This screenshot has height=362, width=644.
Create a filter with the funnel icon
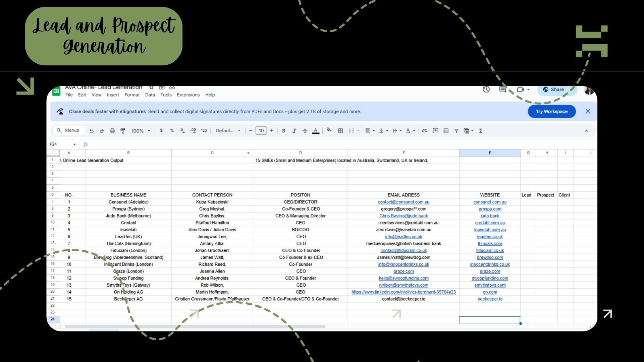[456, 131]
